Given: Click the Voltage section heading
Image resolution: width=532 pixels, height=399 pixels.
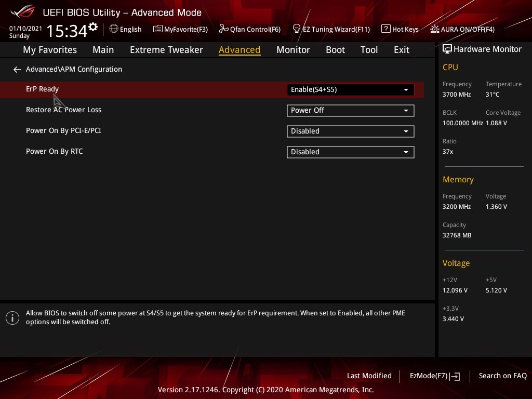Looking at the screenshot, I should pyautogui.click(x=456, y=263).
